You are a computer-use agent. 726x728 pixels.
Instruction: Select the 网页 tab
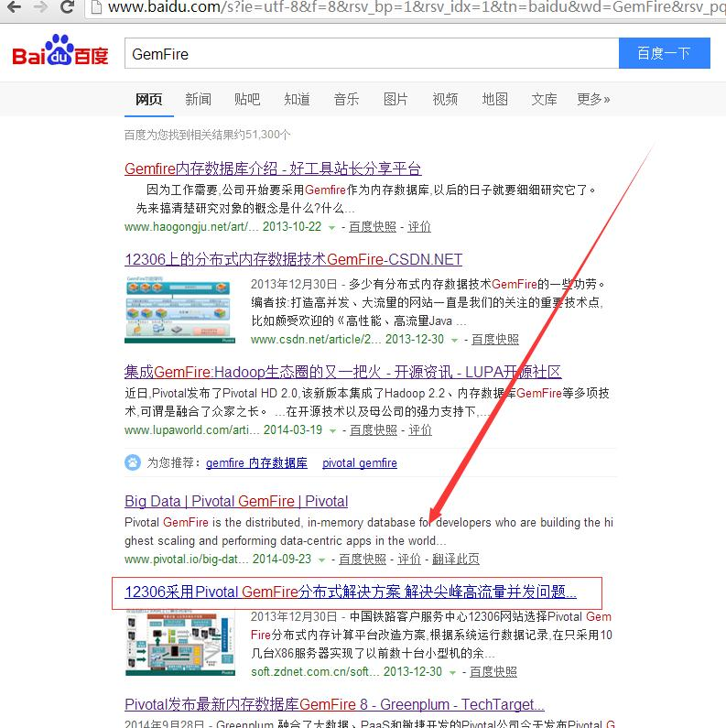click(x=149, y=99)
